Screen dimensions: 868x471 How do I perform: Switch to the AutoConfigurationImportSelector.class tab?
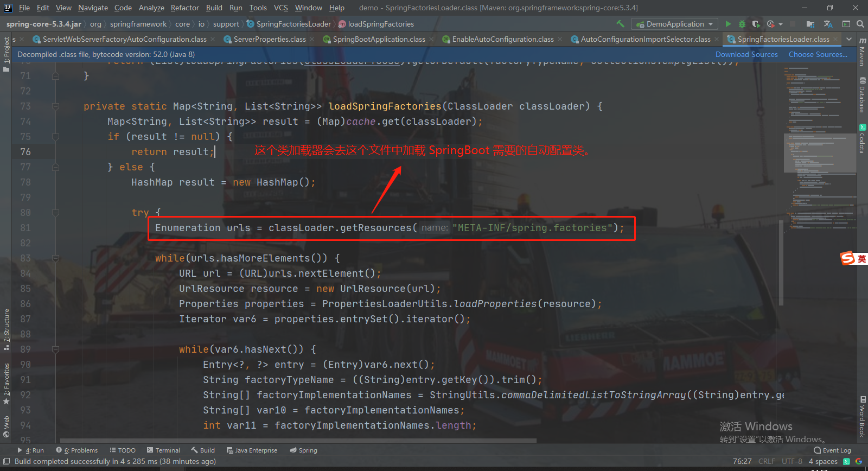click(x=645, y=39)
